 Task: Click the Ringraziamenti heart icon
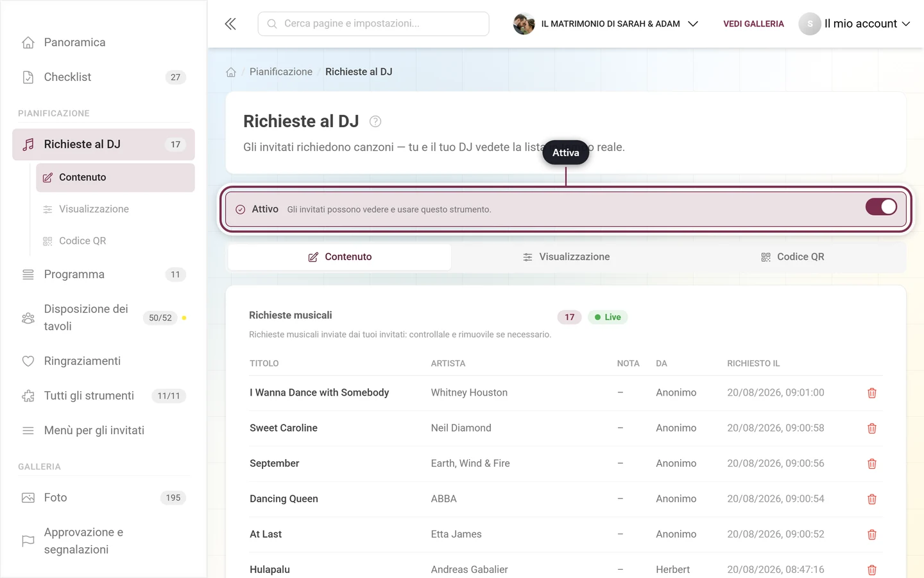(28, 361)
